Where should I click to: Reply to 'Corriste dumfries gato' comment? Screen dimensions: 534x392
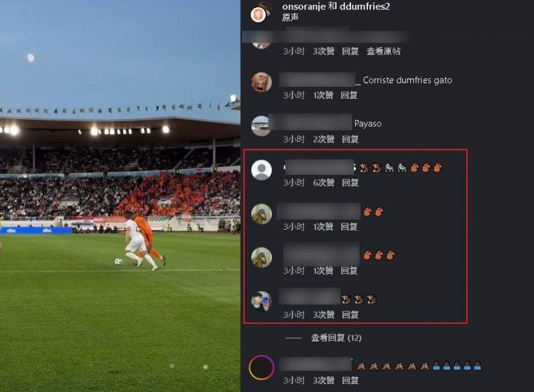[349, 95]
